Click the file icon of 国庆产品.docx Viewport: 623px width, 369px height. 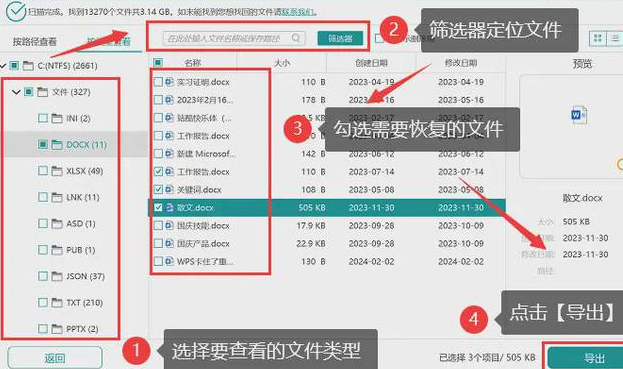tap(169, 243)
